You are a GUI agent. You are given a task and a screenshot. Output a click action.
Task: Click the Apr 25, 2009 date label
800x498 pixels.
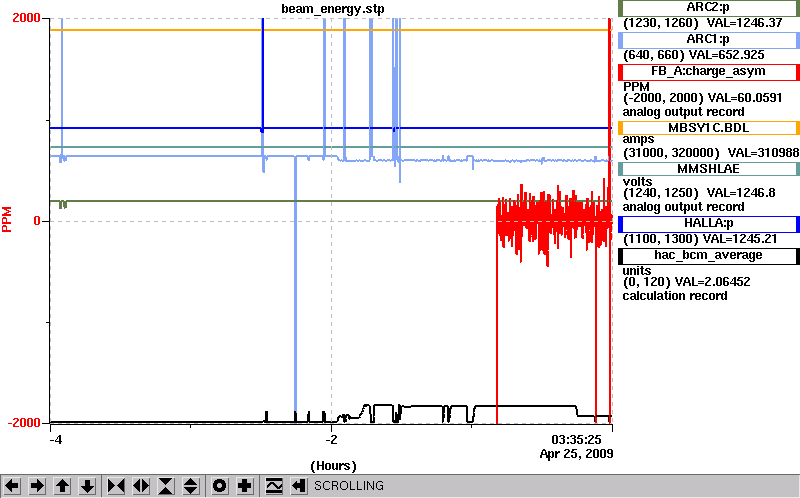577,454
